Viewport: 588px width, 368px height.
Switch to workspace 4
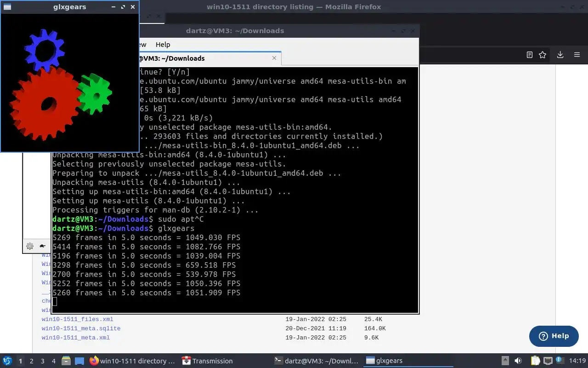pos(54,361)
